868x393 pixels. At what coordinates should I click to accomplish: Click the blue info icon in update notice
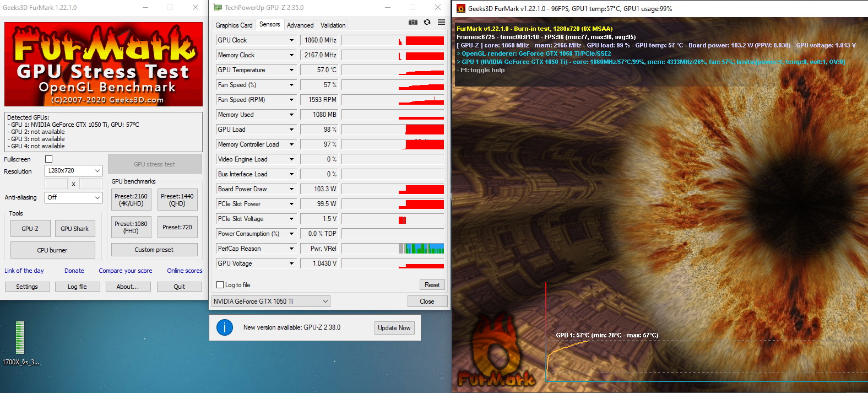pyautogui.click(x=225, y=327)
